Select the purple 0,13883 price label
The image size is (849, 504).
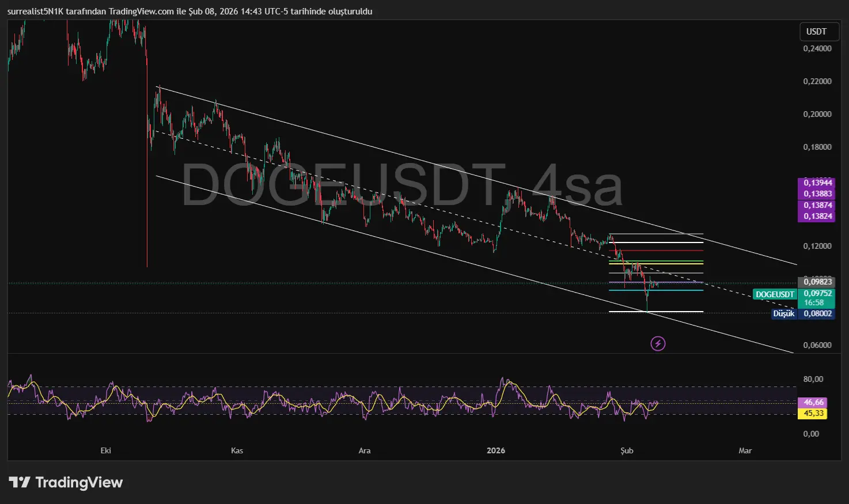(817, 194)
